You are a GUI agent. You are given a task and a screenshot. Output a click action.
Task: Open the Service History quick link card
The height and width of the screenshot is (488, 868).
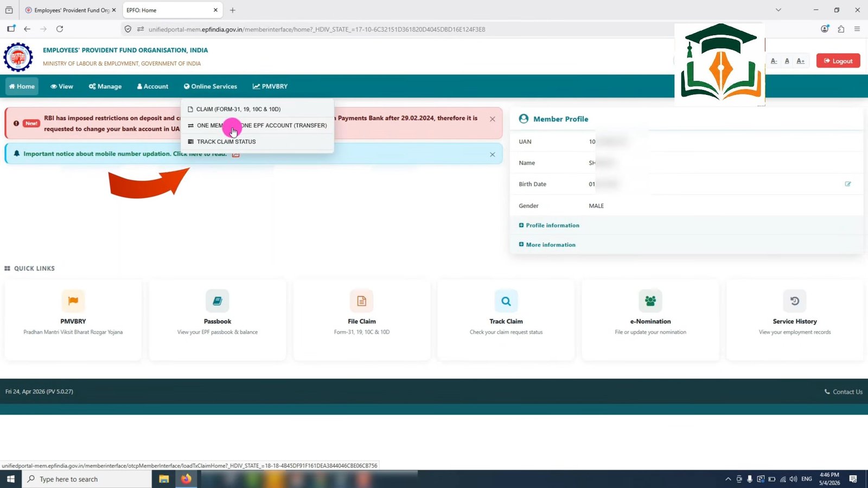795,319
